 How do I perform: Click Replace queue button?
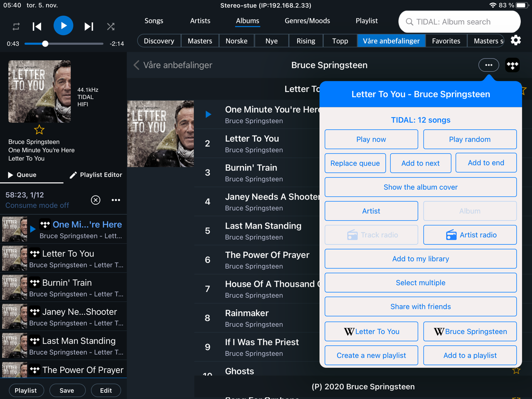[355, 163]
